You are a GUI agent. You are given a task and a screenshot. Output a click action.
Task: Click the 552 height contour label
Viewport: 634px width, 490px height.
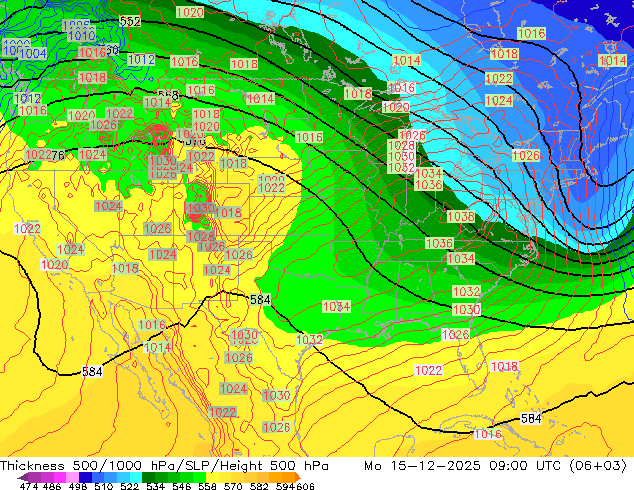click(130, 21)
